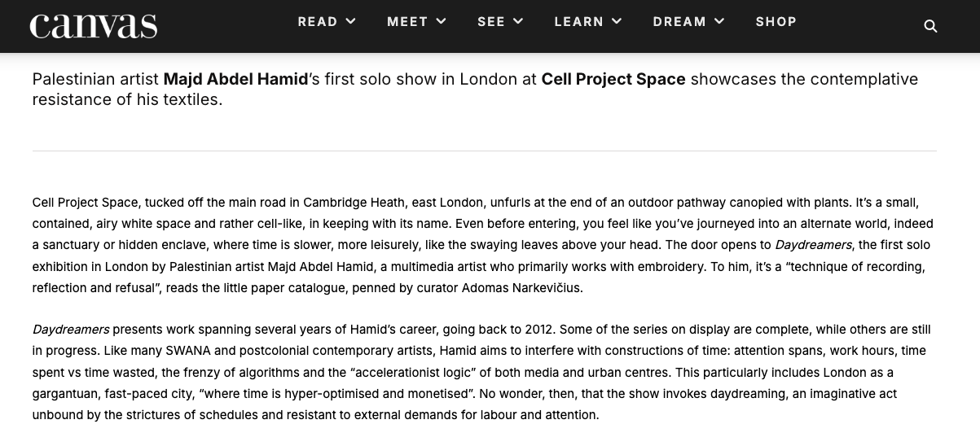Go to the SHOP page
Image resolution: width=980 pixels, height=446 pixels.
point(776,22)
